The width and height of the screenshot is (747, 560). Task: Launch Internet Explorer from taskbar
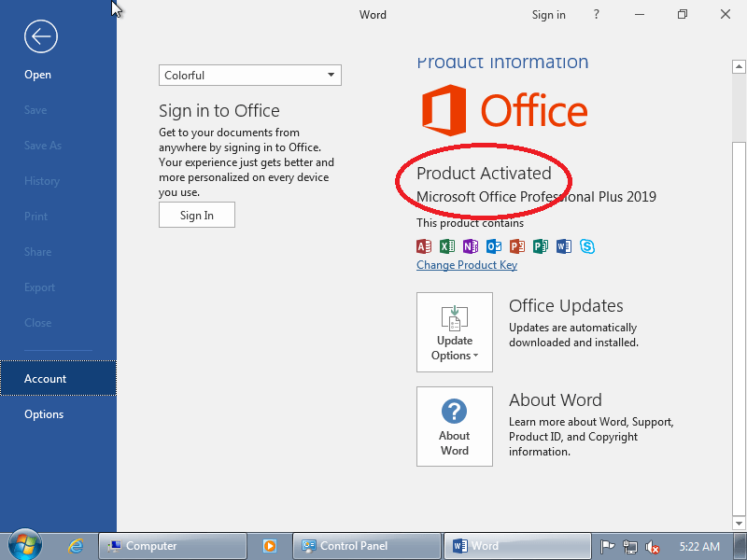[x=76, y=546]
